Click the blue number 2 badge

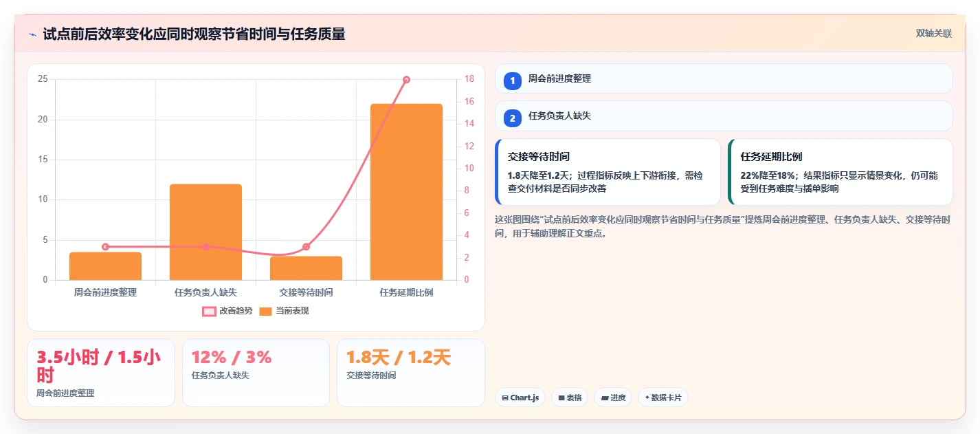coord(512,118)
